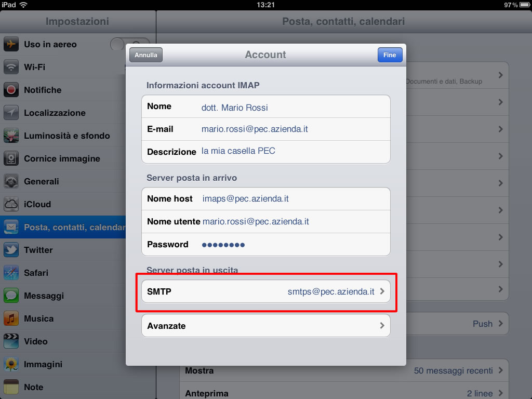Screen dimensions: 532x399
Task: Open Notifiche via its red icon
Action: tap(11, 90)
